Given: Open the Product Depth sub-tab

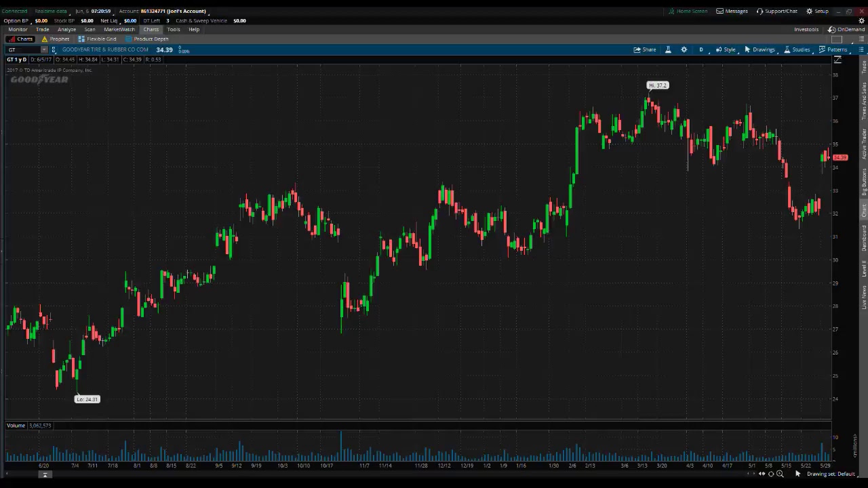Looking at the screenshot, I should [146, 39].
